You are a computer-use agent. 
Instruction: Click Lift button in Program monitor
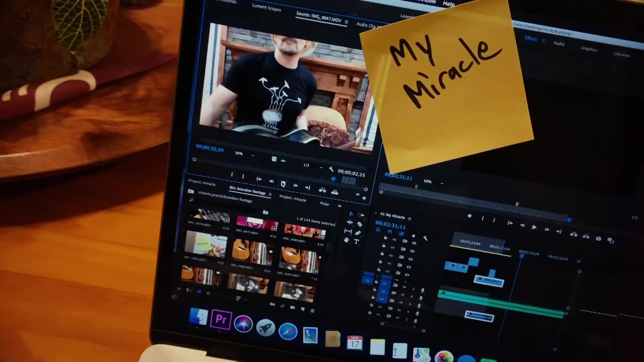[x=574, y=234]
